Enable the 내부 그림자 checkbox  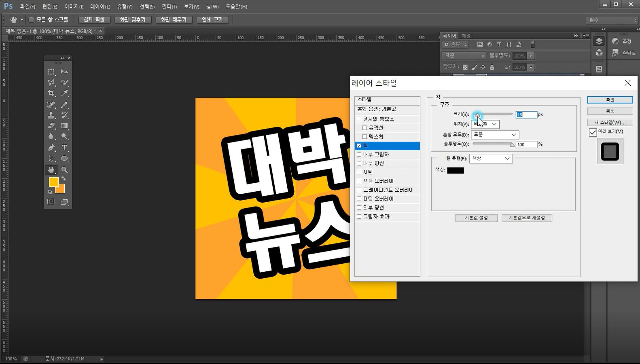[359, 154]
